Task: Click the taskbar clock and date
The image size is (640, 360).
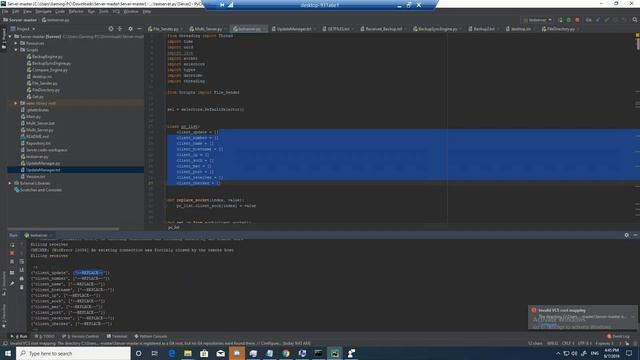Action: pyautogui.click(x=611, y=353)
